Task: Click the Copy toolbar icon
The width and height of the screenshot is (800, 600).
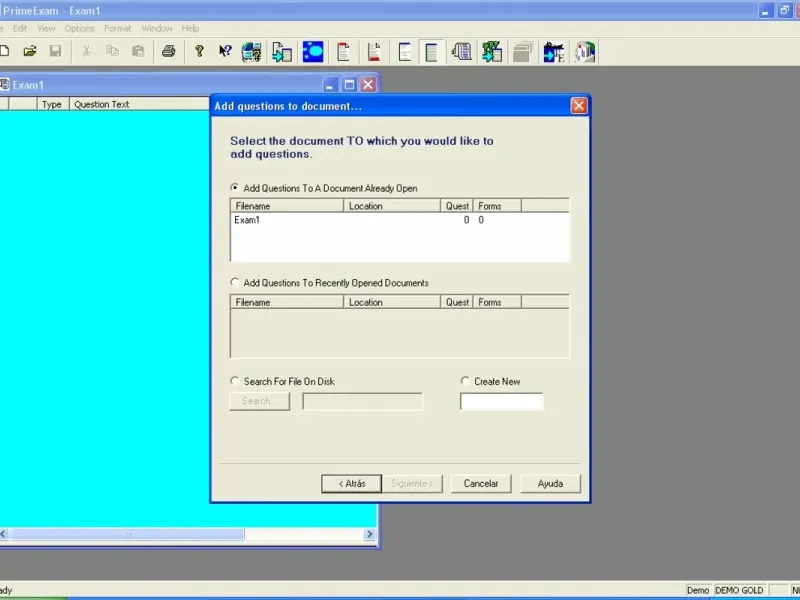Action: pyautogui.click(x=112, y=51)
